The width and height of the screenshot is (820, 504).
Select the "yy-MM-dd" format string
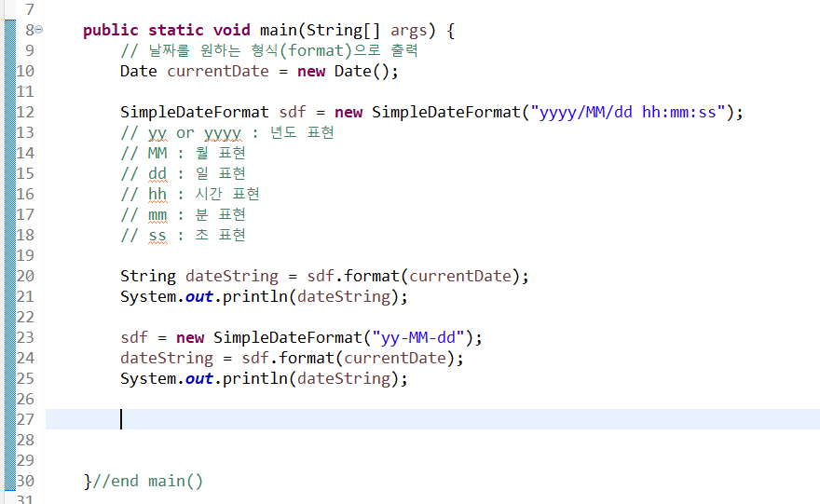tap(417, 337)
